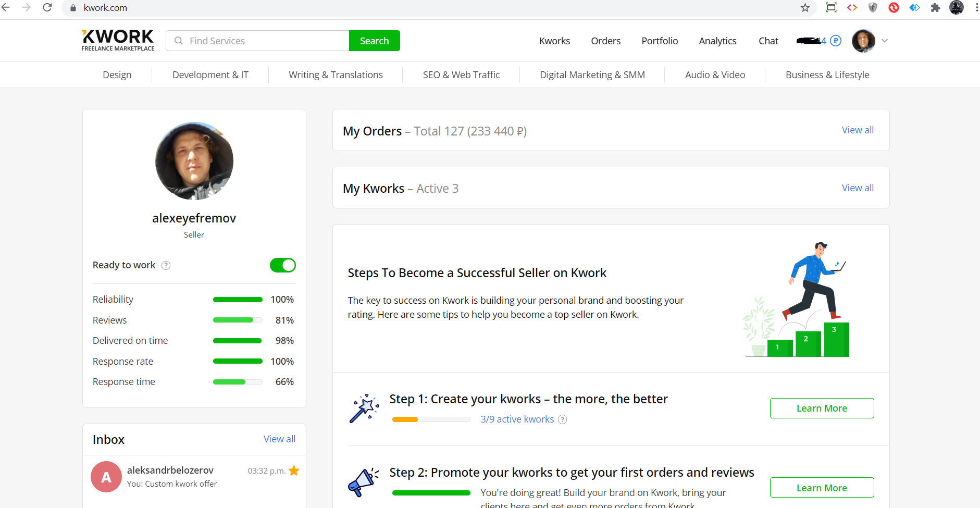Screen dimensions: 980x508
Task: Click the blue arrows extension icon
Action: [x=914, y=7]
